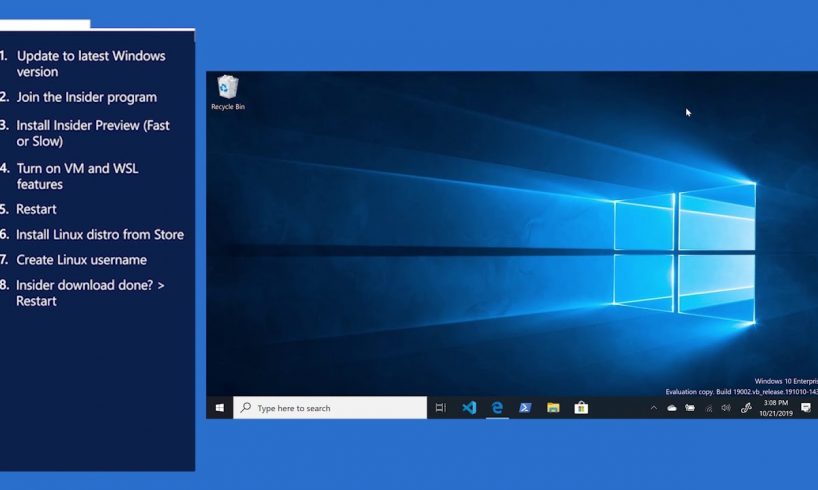
Task: Click step 'Join the Insider program'
Action: coord(87,97)
